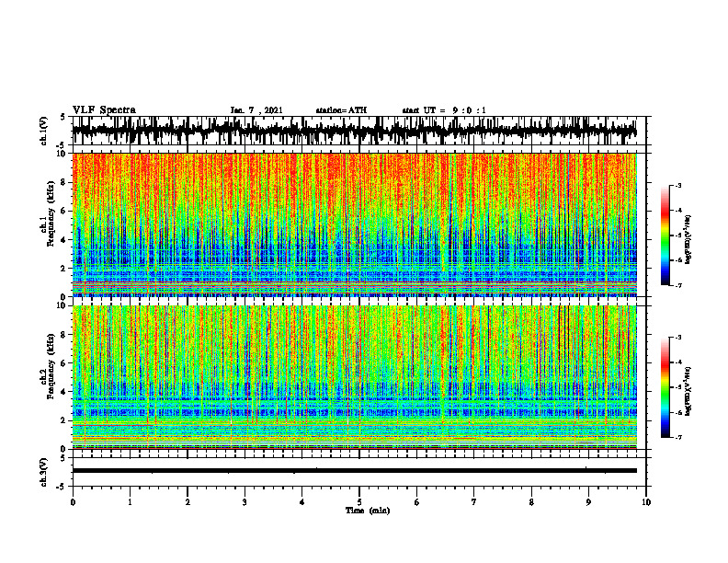Click the '3' tick on the time axis
728x563 pixels.
click(x=245, y=502)
